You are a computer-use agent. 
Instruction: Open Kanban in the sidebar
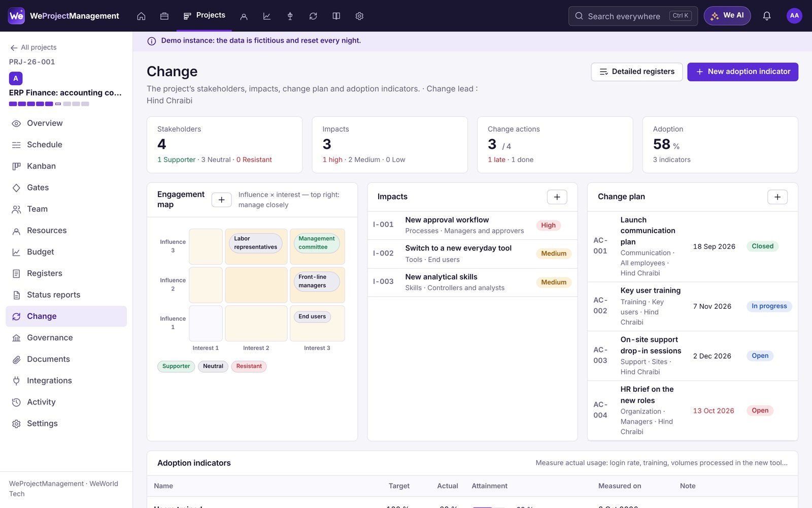pyautogui.click(x=66, y=166)
